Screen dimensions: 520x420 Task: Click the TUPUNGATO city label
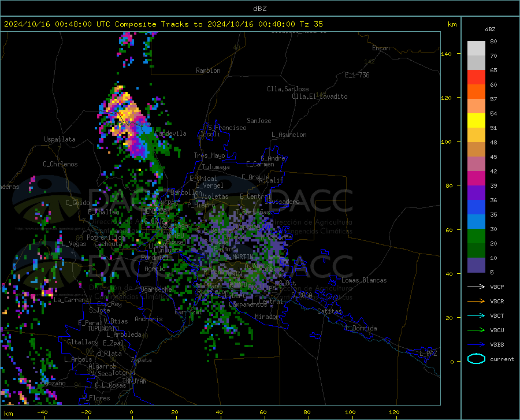(103, 329)
